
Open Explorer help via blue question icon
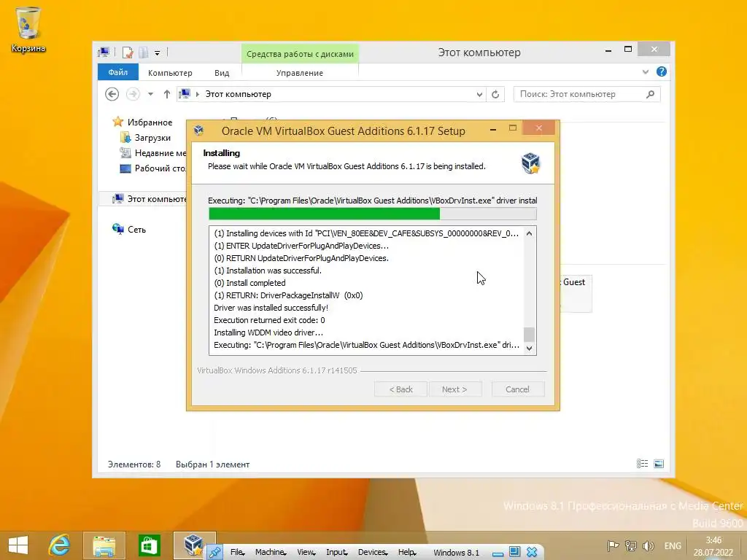[x=661, y=72]
